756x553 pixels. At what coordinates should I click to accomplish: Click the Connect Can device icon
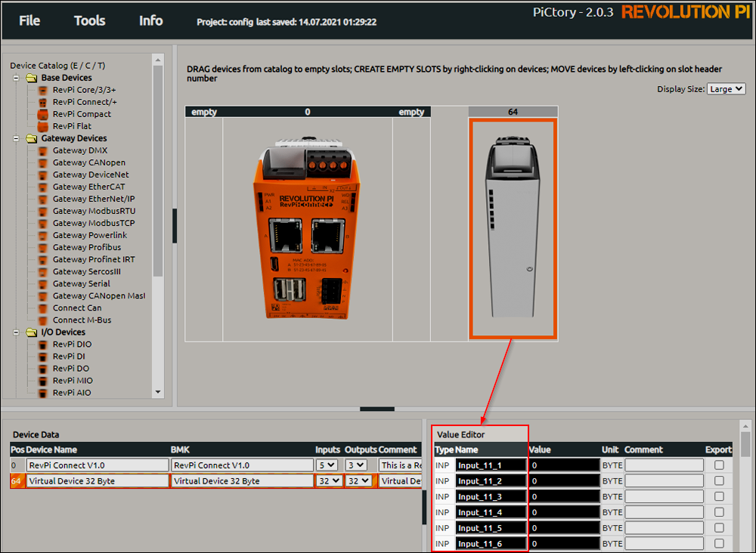point(43,308)
